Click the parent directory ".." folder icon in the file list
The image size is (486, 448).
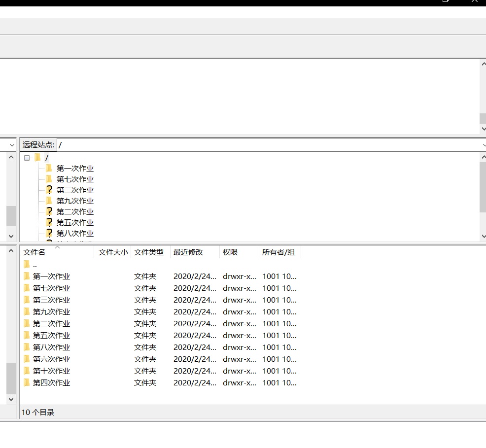[x=27, y=265]
